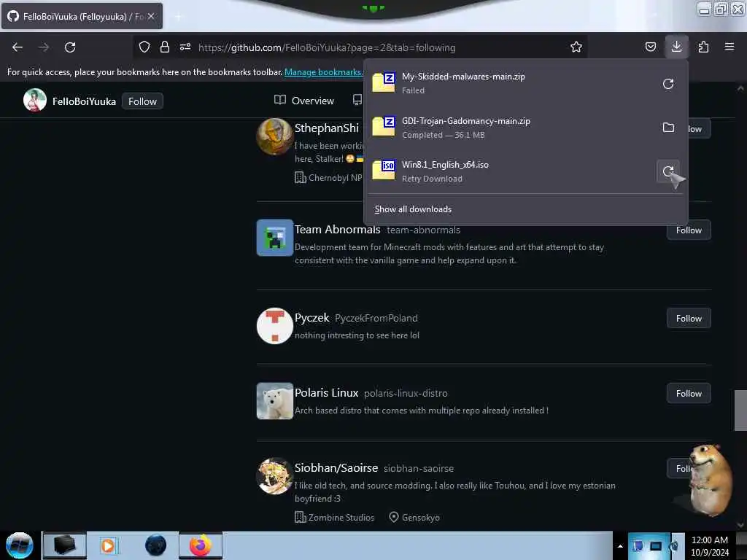Viewport: 747px width, 560px height.
Task: Click the Zombine Studios organization text
Action: 341,517
